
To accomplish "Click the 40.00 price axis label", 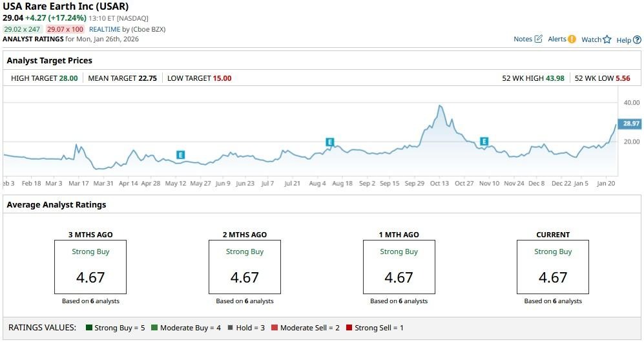I will click(x=632, y=102).
